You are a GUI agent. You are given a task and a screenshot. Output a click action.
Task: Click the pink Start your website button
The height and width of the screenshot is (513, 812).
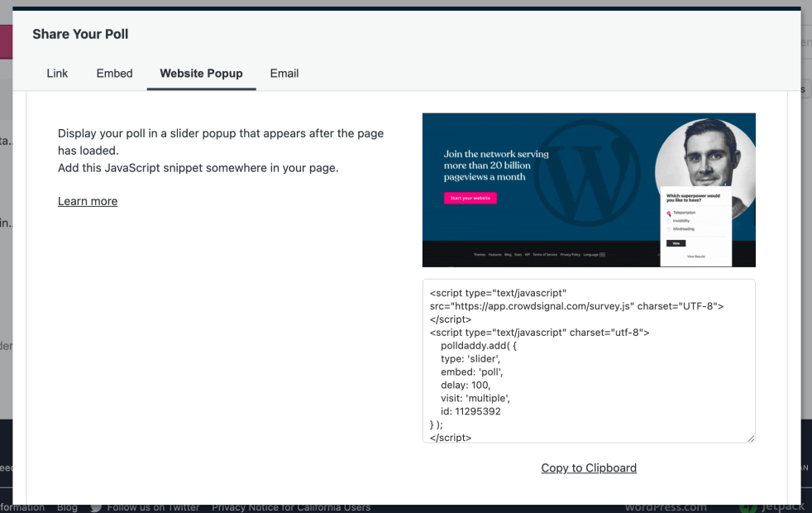click(x=470, y=198)
